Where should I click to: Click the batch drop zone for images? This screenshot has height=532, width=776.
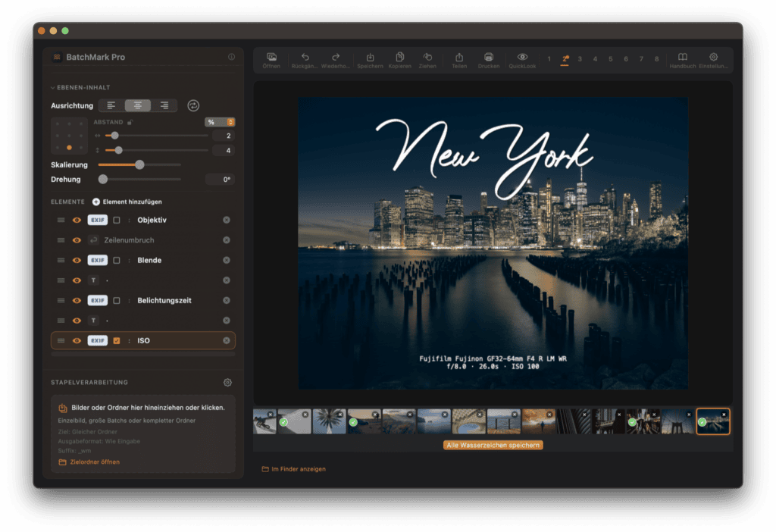[142, 434]
